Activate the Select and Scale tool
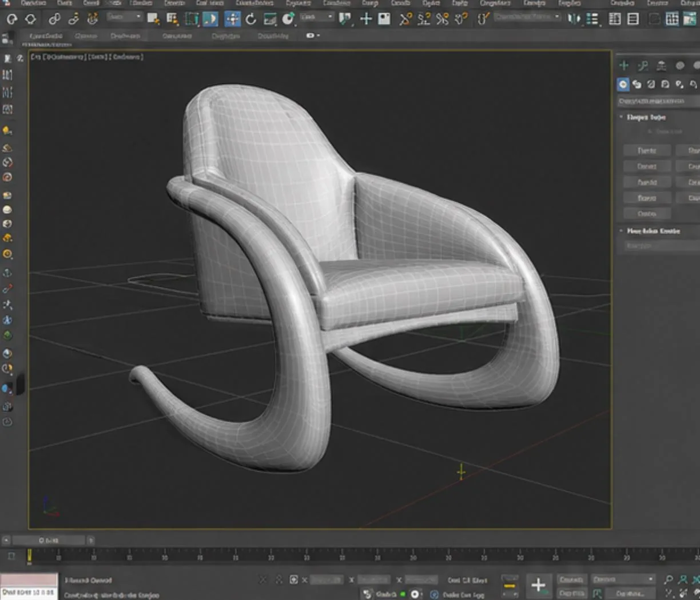This screenshot has height=600, width=700. (269, 19)
